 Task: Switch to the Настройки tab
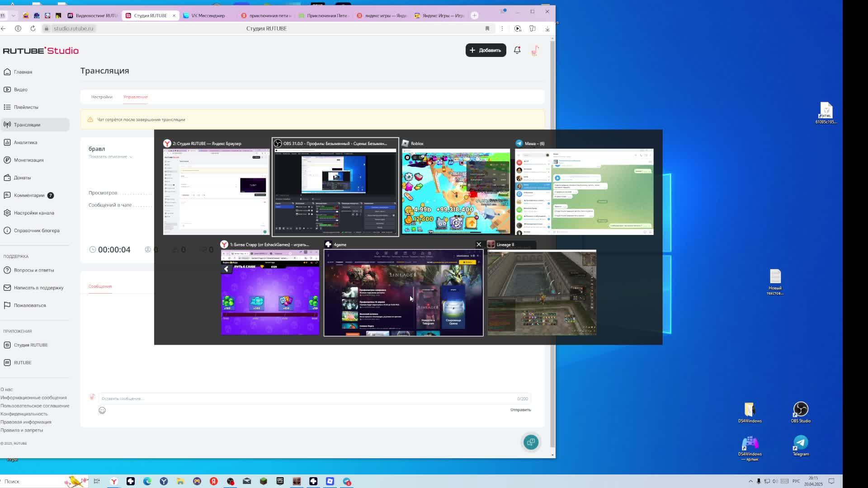(x=102, y=97)
